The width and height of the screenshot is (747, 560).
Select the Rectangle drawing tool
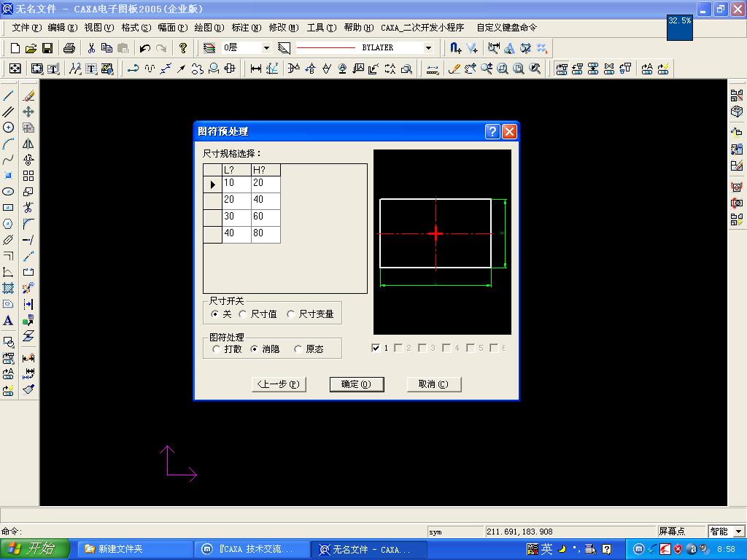(8, 208)
